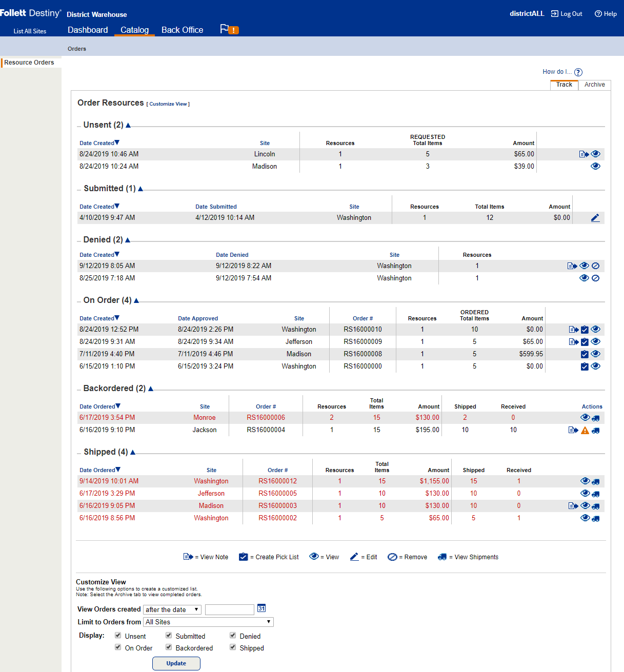Collapse the On Order (4) section
This screenshot has width=624, height=672.
tap(136, 301)
